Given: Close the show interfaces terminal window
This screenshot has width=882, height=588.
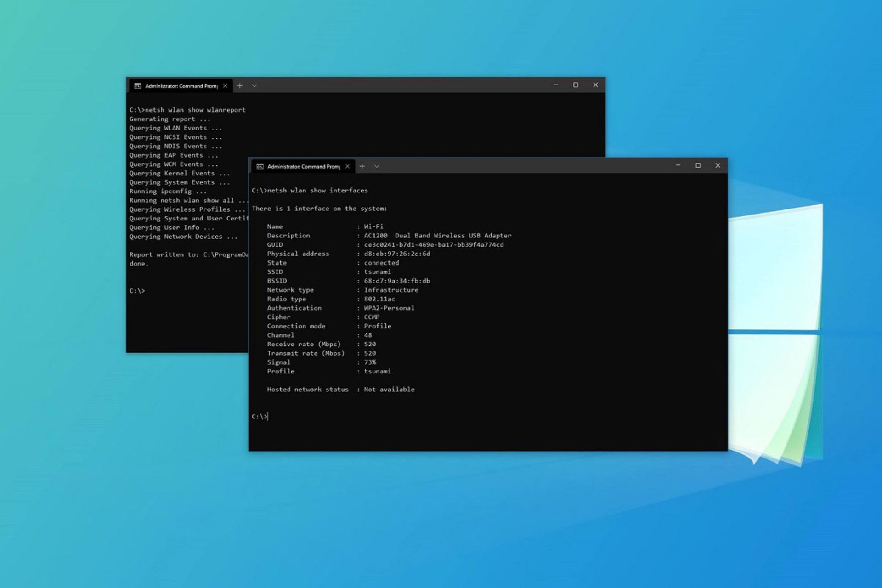Looking at the screenshot, I should coord(718,165).
